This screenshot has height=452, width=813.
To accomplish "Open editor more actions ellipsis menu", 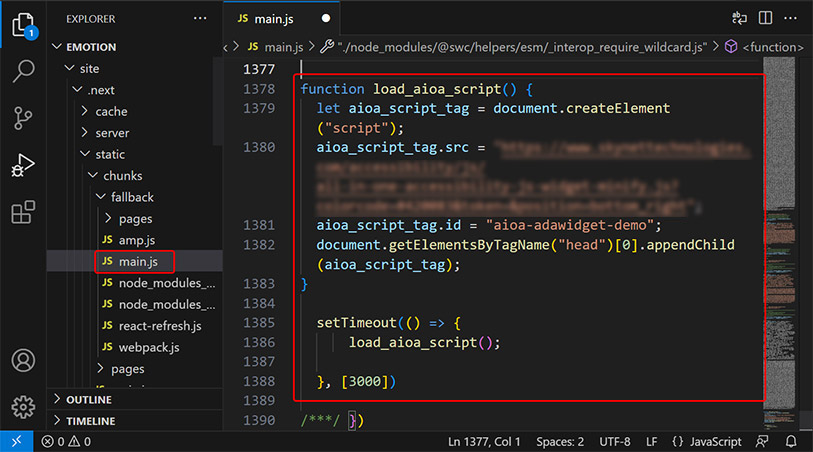I will (x=790, y=18).
